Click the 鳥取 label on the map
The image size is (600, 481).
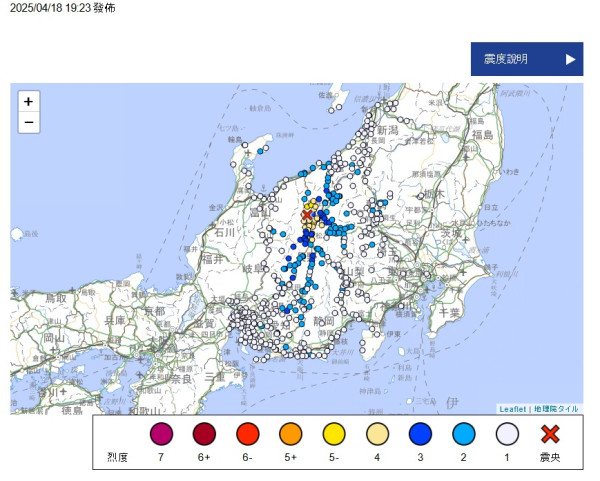(56, 298)
